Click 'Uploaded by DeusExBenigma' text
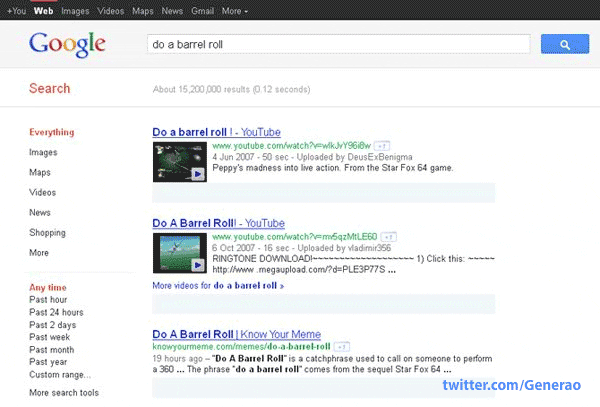 (355, 157)
